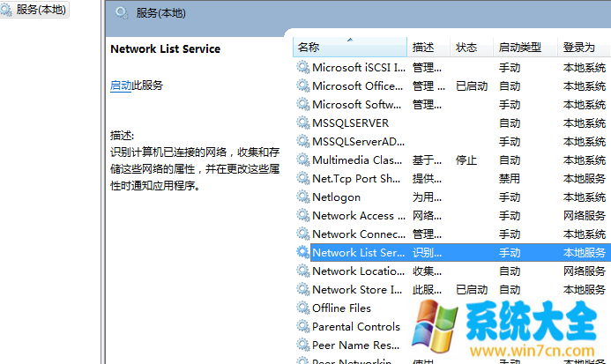This screenshot has width=611, height=364.
Task: Select the Microsoft Softw... service name
Action: pos(356,105)
